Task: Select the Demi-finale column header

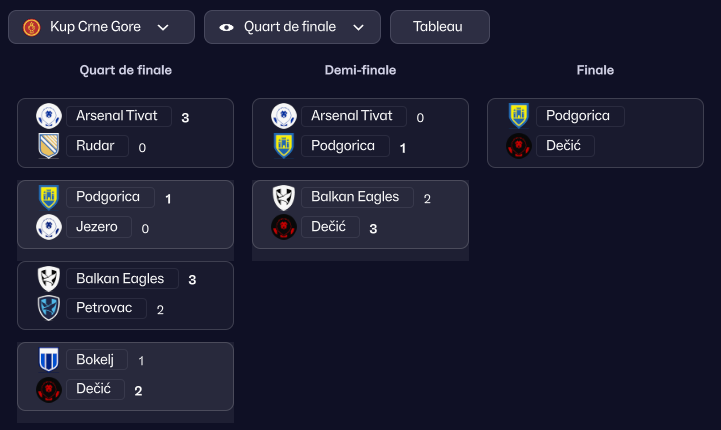Action: tap(360, 71)
